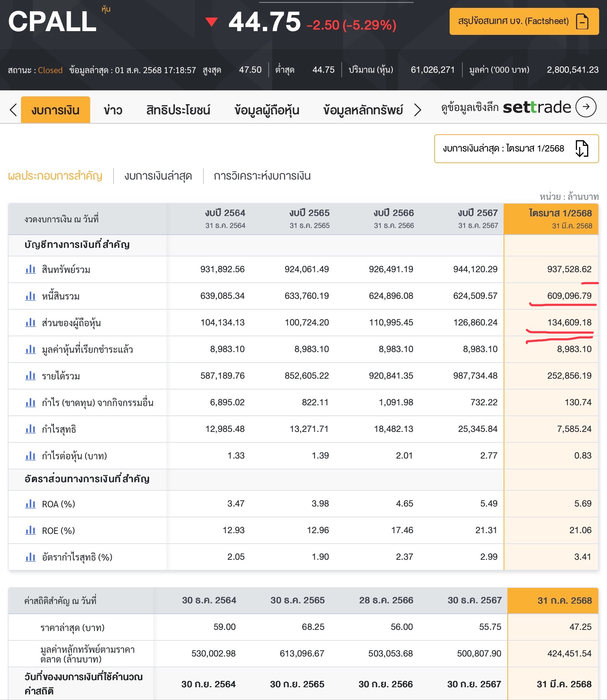Click the net margin value 3.41

click(x=583, y=557)
